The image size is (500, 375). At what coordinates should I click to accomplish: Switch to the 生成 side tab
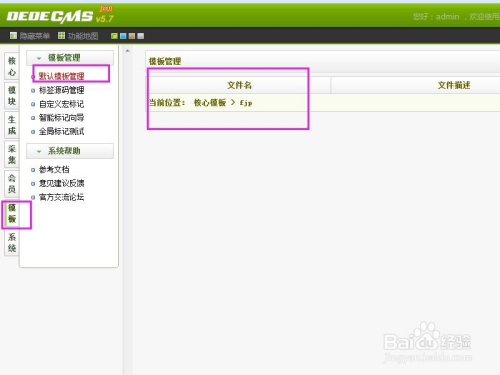coord(12,125)
